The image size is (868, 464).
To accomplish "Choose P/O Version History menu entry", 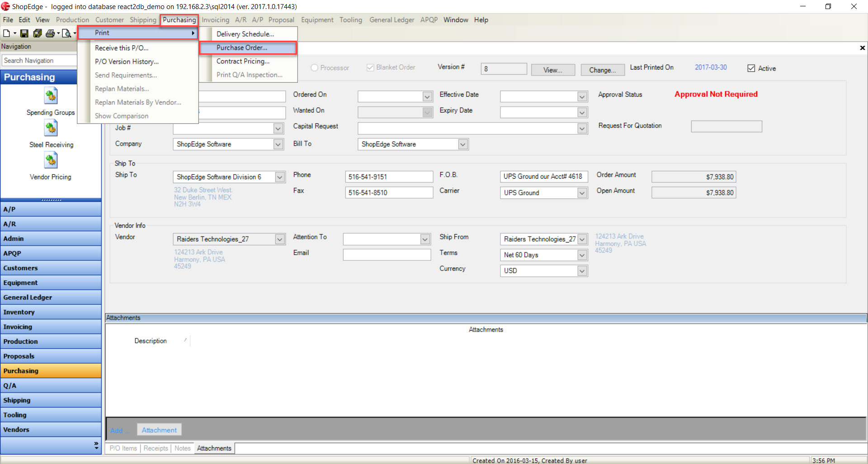I will [138, 62].
